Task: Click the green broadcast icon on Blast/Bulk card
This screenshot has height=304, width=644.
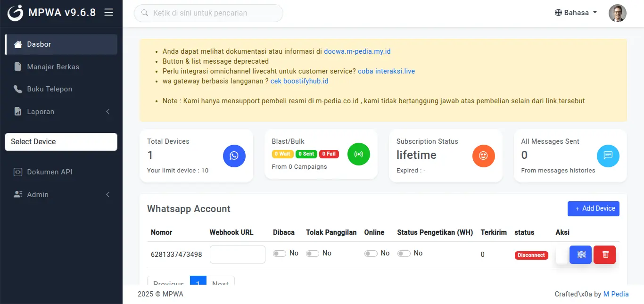Action: pyautogui.click(x=359, y=154)
